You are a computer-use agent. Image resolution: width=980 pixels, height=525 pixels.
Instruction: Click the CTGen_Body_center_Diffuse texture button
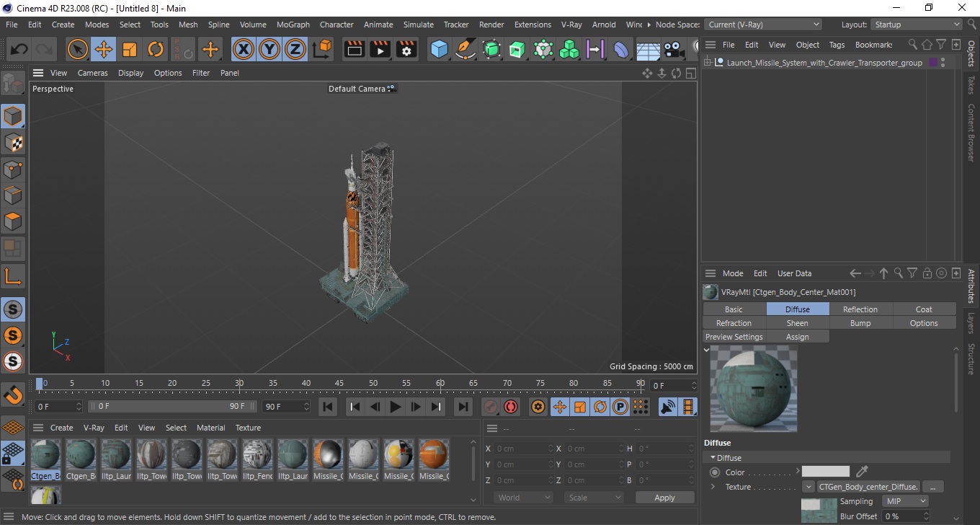868,487
